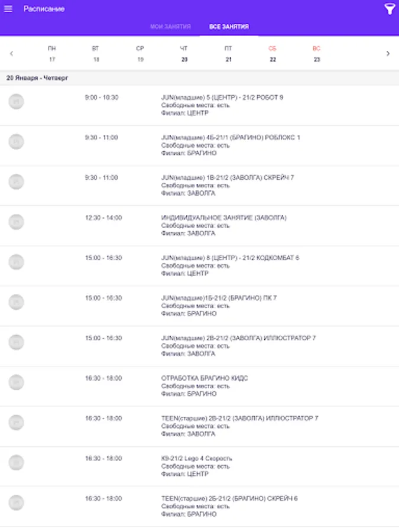
Task: Switch to МОИ ЗАНЯТИЯ tab
Action: click(170, 27)
